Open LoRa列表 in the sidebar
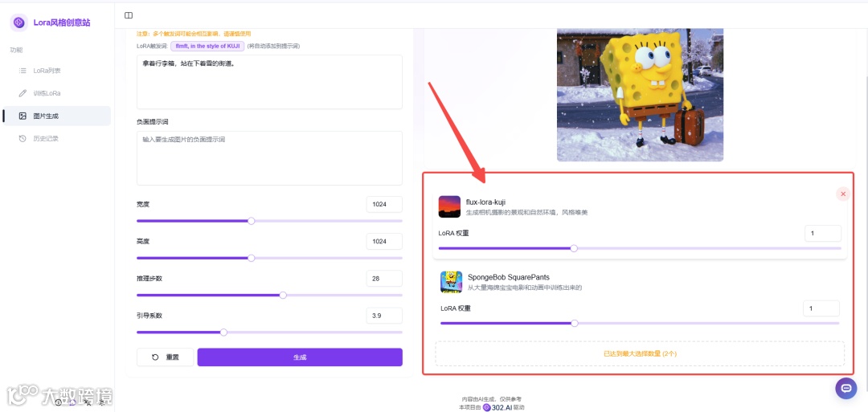The image size is (868, 412). (56, 71)
